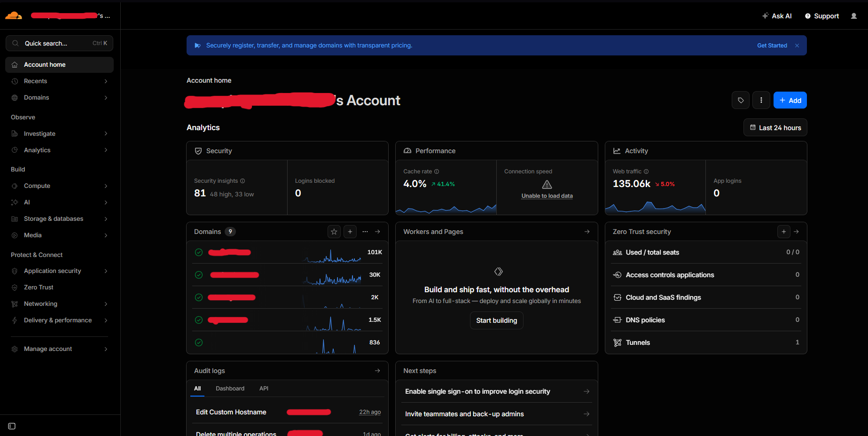Open the single sign-on next step arrow

[586, 391]
